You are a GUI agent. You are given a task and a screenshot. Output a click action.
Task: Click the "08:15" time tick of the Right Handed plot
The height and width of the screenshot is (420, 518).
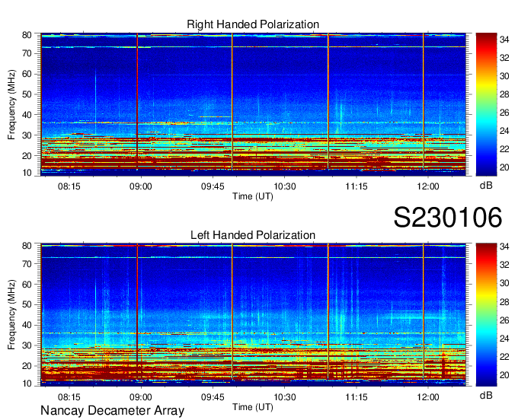pyautogui.click(x=69, y=186)
